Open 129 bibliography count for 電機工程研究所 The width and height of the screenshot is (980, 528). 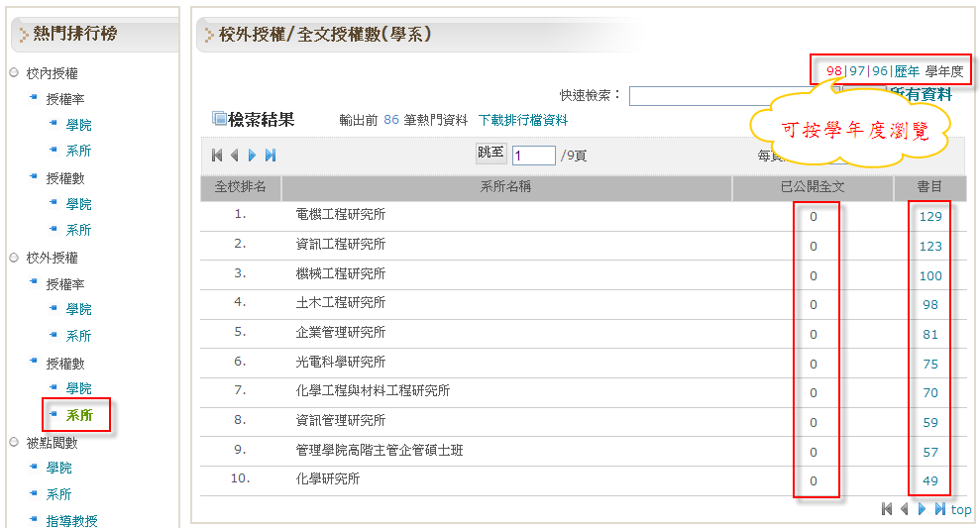[x=929, y=216]
